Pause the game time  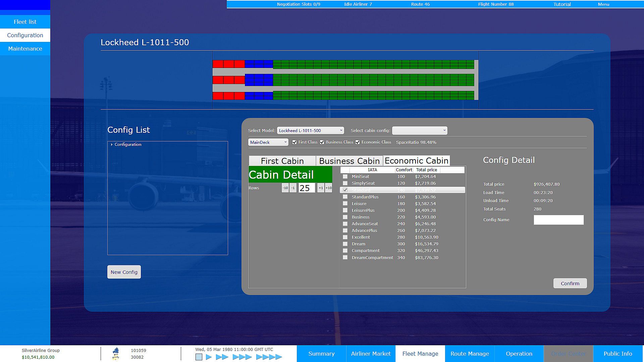click(x=199, y=357)
